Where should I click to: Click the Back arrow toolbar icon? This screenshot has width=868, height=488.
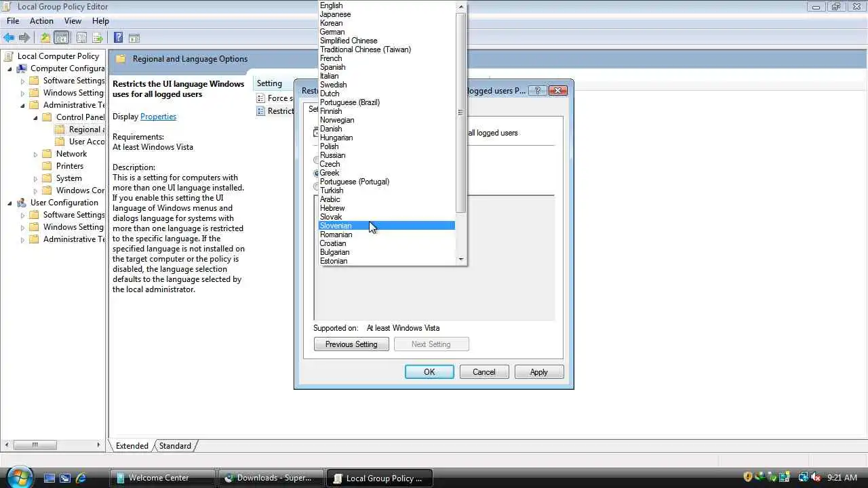pyautogui.click(x=9, y=38)
